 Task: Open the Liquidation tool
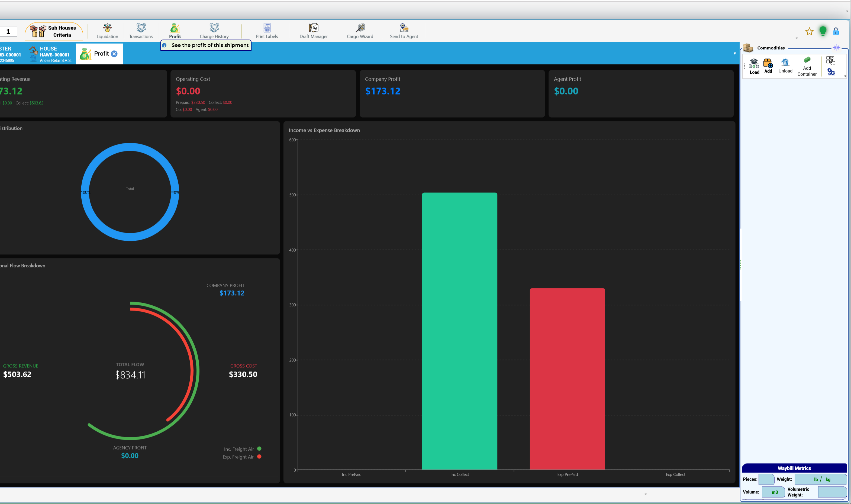pyautogui.click(x=107, y=31)
